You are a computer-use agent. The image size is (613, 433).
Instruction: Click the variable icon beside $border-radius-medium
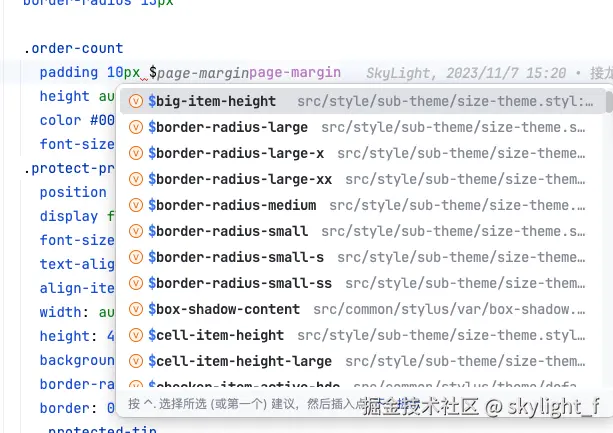click(136, 206)
